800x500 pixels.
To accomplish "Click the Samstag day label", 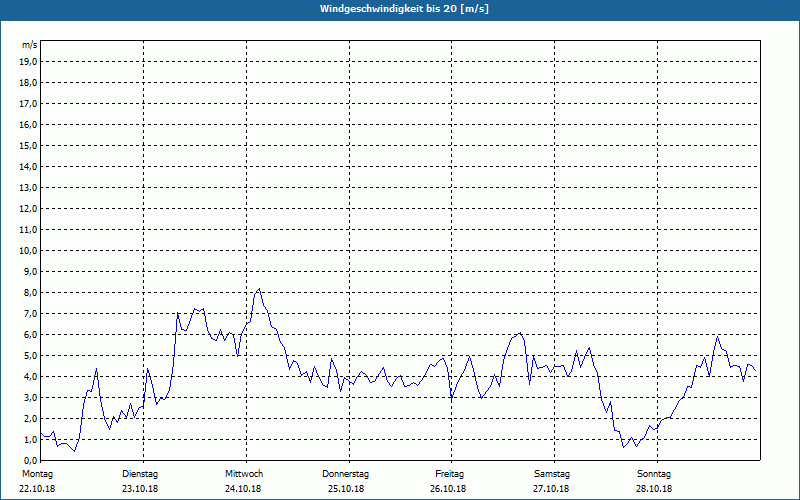I will 552,474.
